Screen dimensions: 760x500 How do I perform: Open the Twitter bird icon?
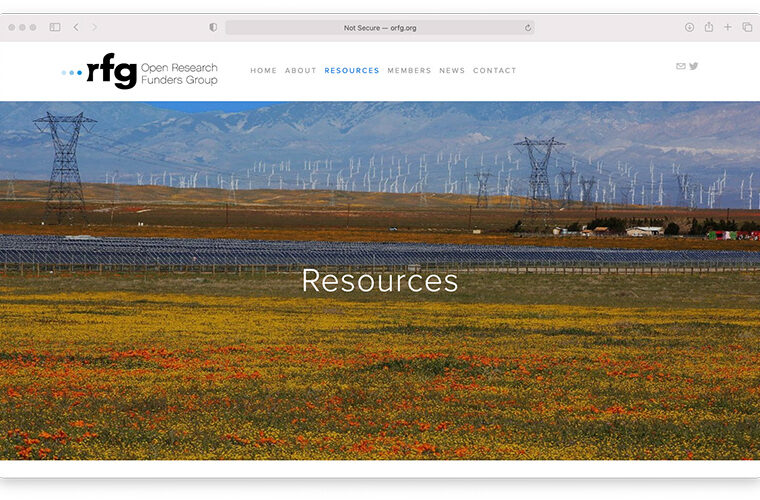(x=694, y=66)
